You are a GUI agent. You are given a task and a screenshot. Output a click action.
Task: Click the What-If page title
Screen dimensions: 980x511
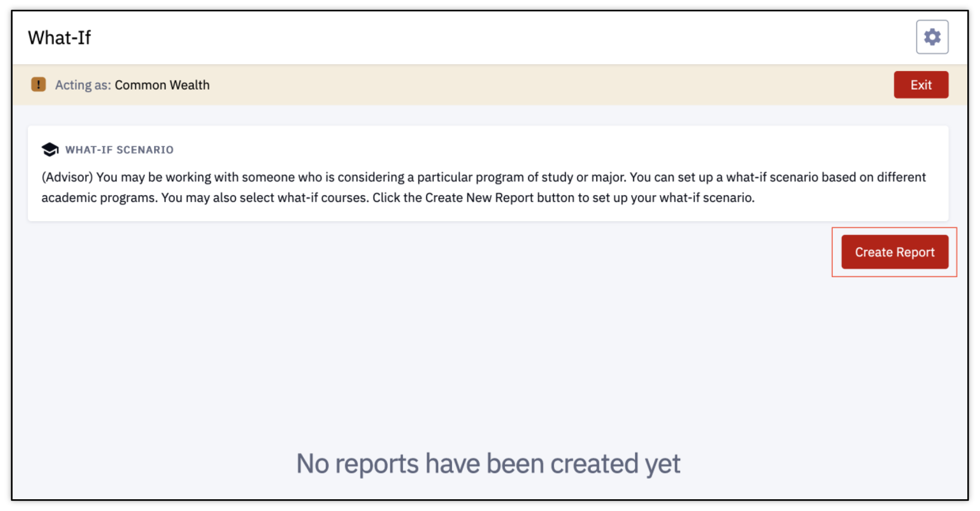click(59, 38)
